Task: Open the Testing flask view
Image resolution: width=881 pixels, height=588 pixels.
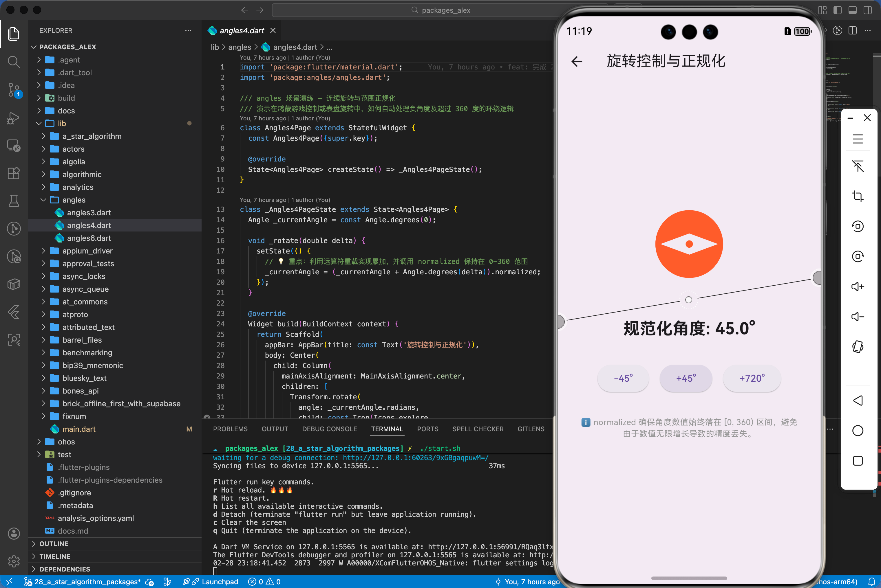Action: [14, 201]
